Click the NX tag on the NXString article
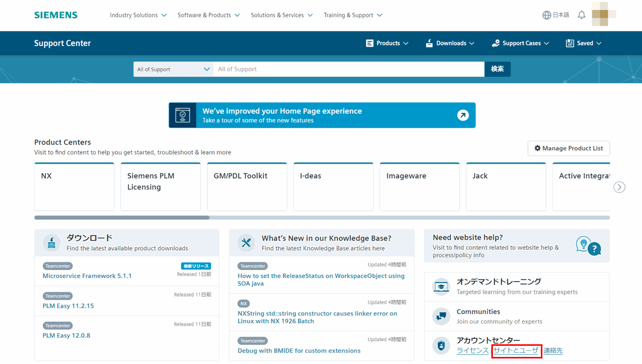This screenshot has height=364, width=642. tap(244, 303)
